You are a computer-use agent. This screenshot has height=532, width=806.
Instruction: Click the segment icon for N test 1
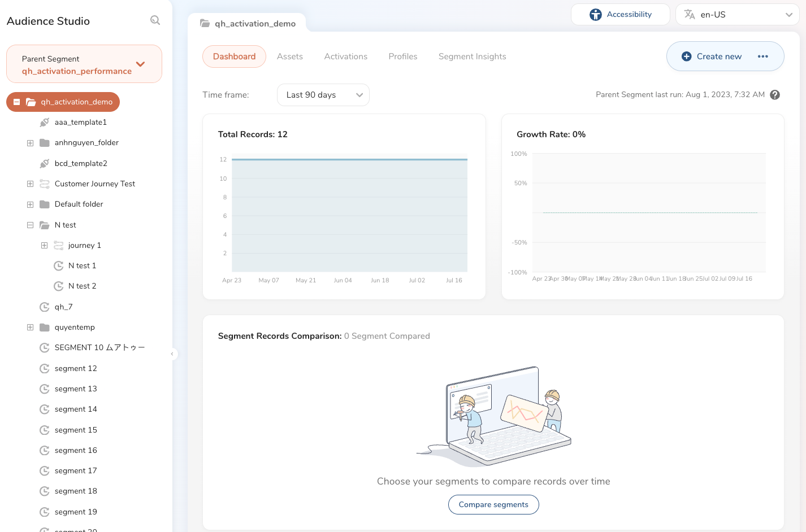[x=58, y=266]
